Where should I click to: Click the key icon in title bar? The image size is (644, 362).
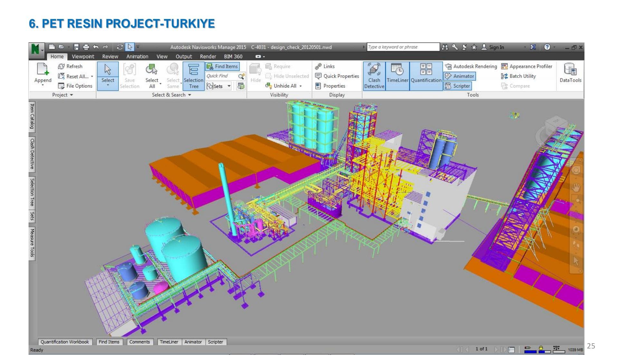(x=455, y=47)
